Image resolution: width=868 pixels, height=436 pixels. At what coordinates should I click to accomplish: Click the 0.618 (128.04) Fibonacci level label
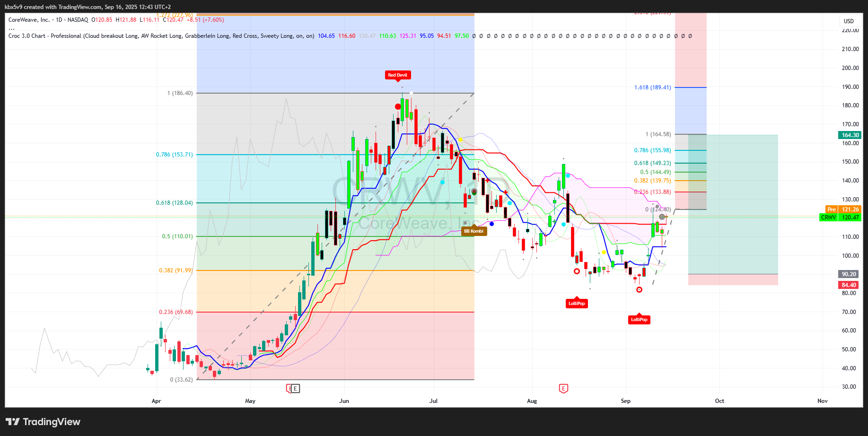click(x=174, y=203)
